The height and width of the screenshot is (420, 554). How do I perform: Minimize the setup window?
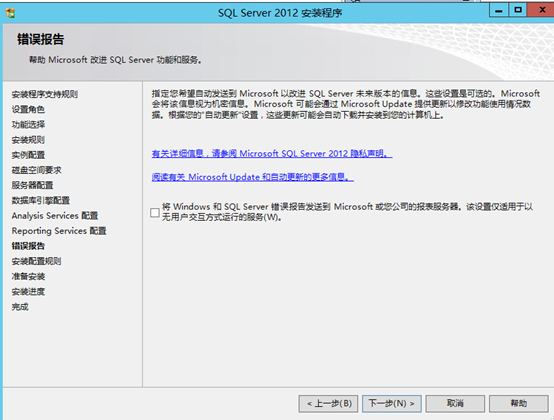point(499,10)
